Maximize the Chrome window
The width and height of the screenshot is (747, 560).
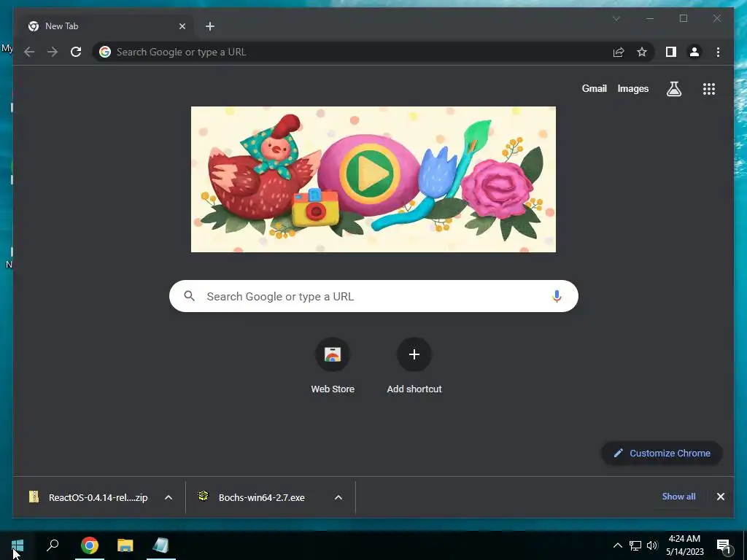click(683, 18)
